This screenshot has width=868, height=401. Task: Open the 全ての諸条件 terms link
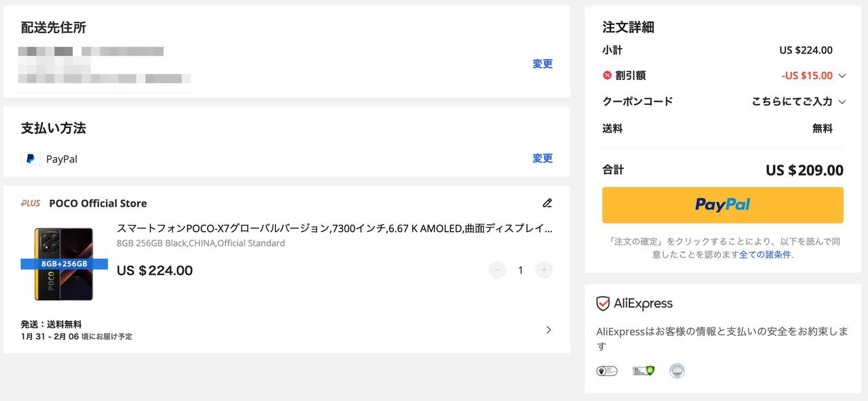tap(765, 255)
